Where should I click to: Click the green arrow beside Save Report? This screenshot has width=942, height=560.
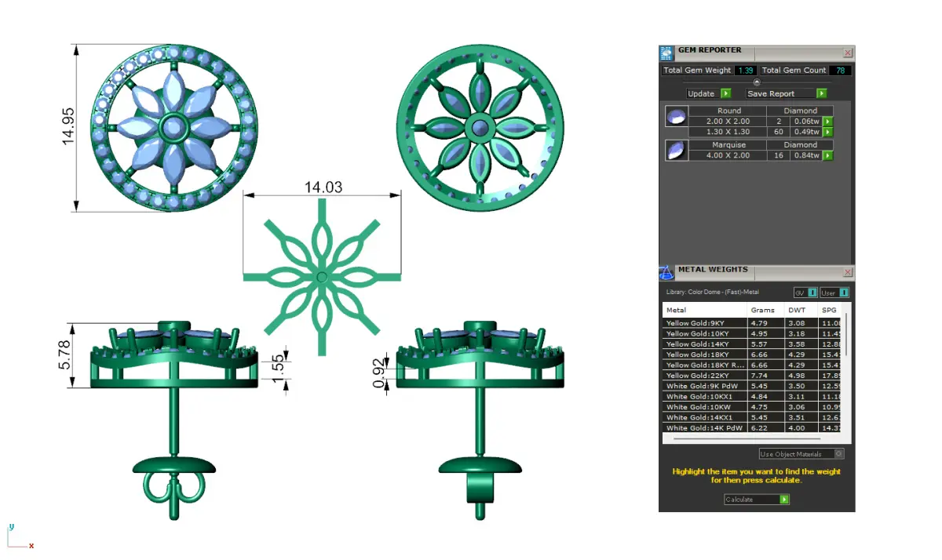(x=822, y=93)
